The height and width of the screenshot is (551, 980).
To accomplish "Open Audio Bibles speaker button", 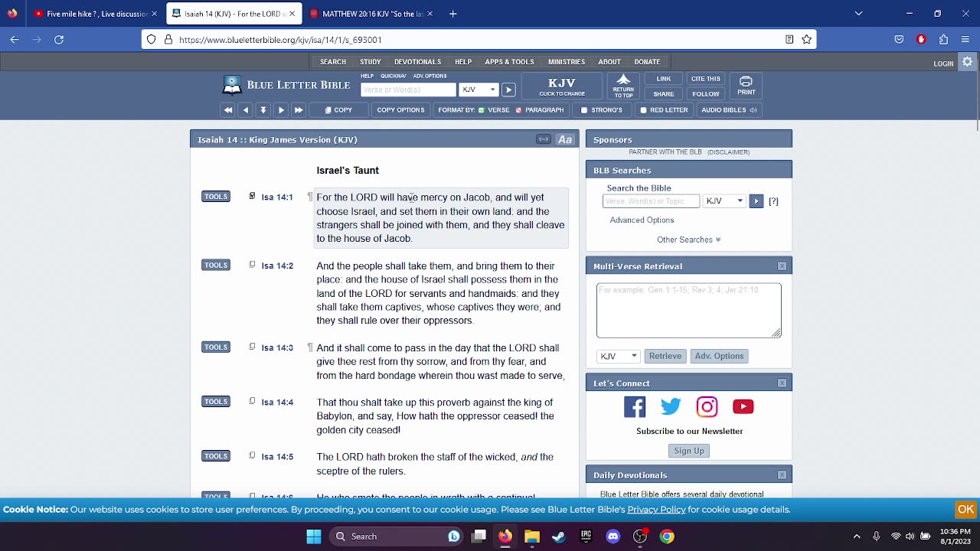I will coord(729,110).
